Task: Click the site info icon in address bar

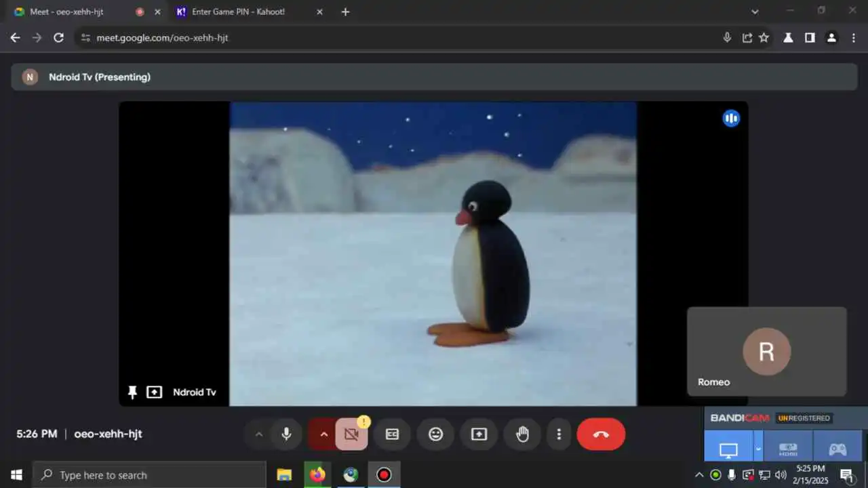Action: coord(85,38)
